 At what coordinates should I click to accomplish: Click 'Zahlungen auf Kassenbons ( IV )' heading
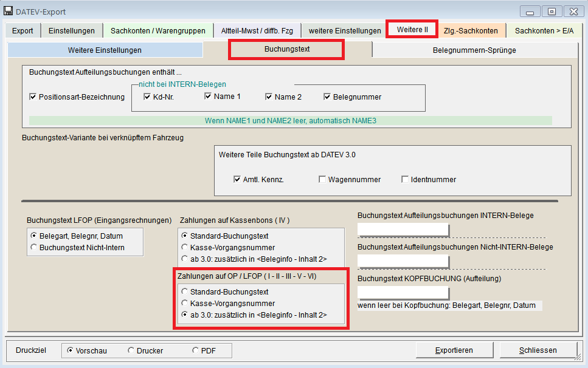235,220
